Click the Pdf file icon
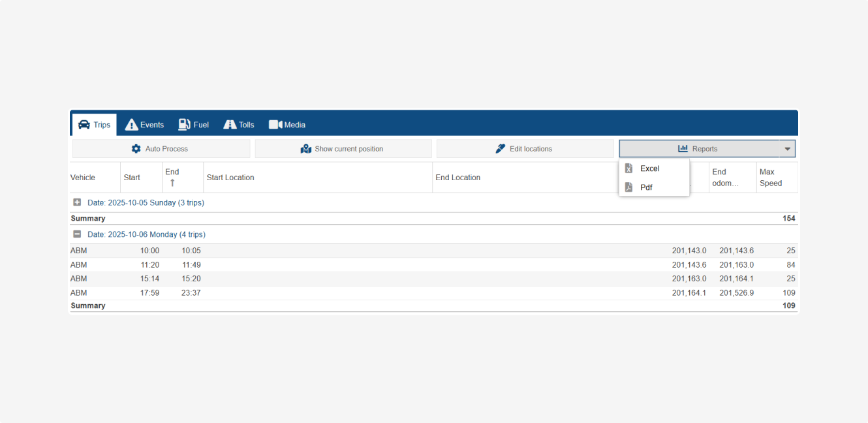Screen dimensions: 868x423 tap(628, 187)
